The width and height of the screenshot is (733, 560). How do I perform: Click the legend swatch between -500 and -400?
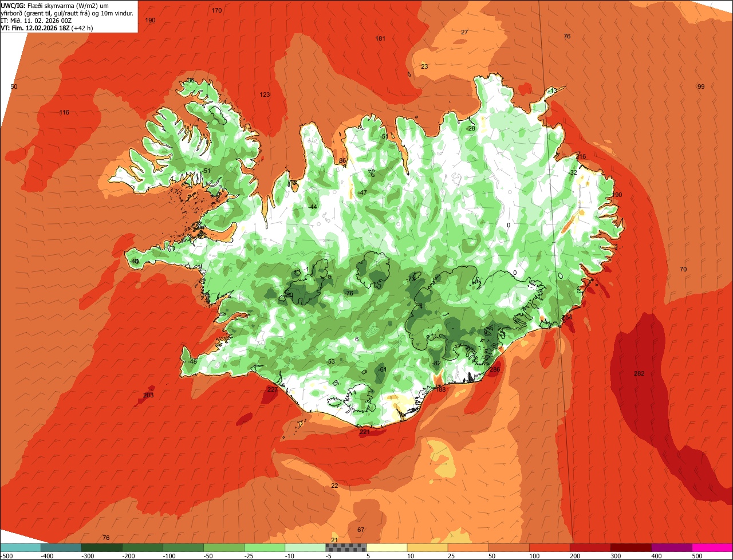click(x=21, y=547)
